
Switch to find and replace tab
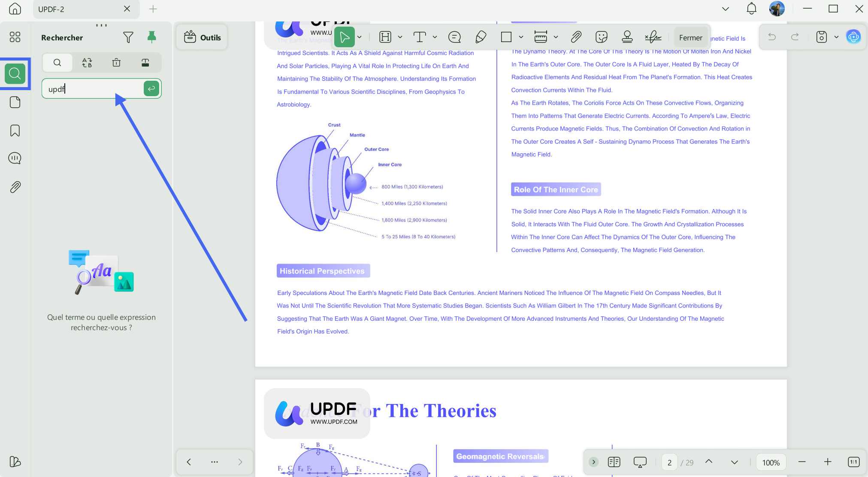pos(87,63)
